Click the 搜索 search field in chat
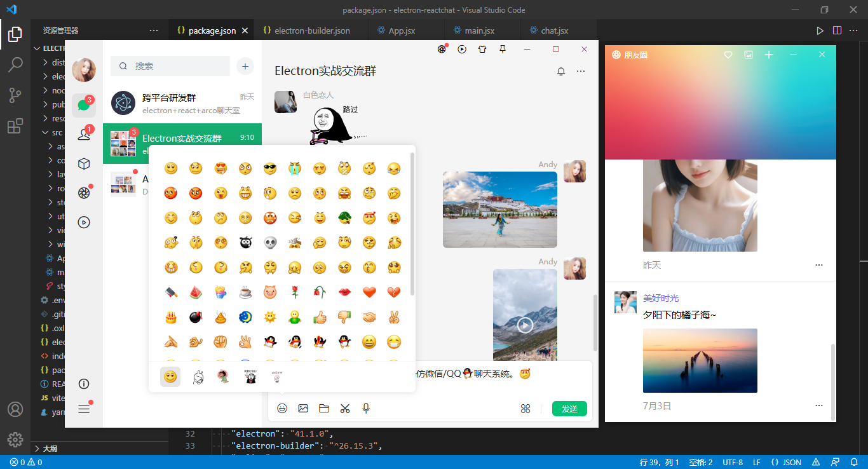This screenshot has height=469, width=868. [x=170, y=66]
